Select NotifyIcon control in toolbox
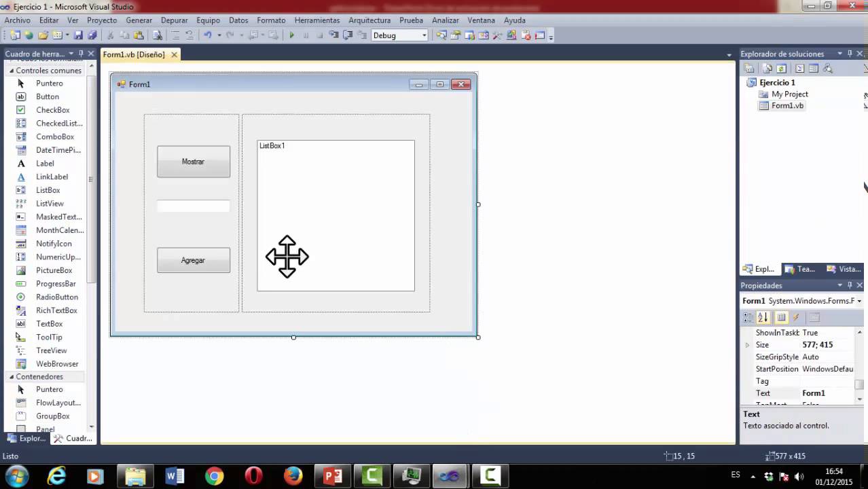This screenshot has width=868, height=489. (x=54, y=244)
